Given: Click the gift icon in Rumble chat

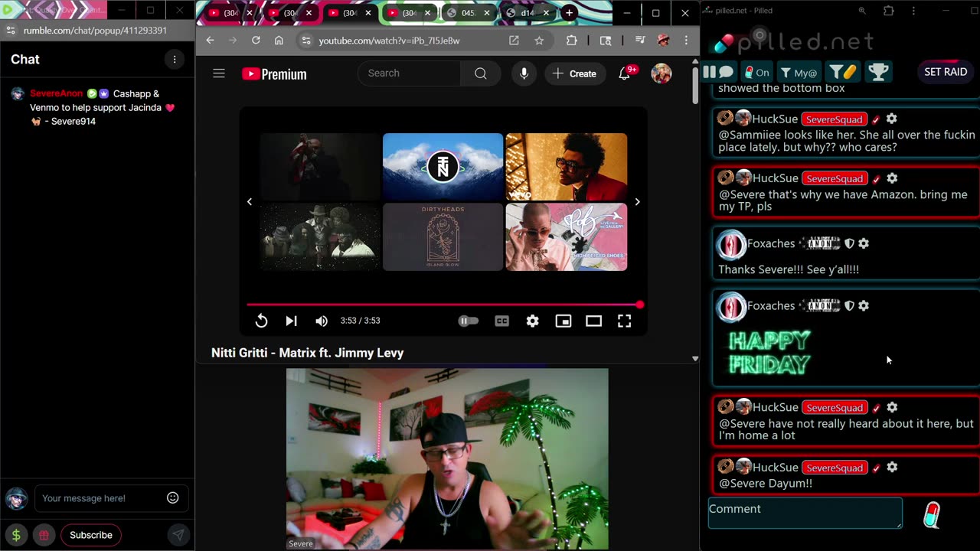Looking at the screenshot, I should coord(44,535).
